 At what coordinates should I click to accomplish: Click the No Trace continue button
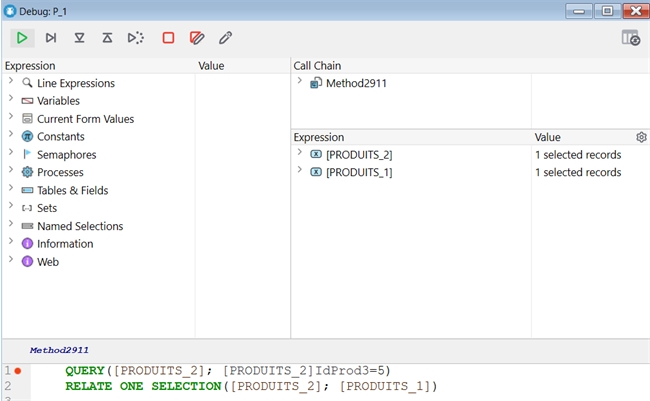(21, 38)
